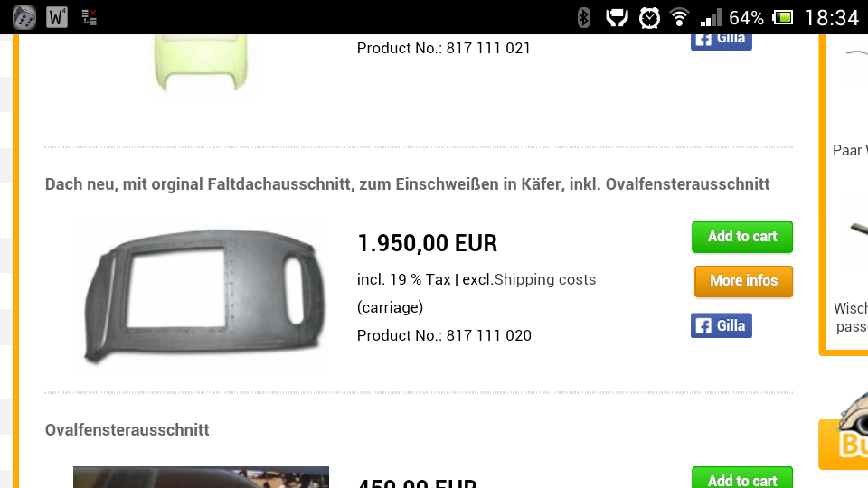Add the Ovalfensterausschnitt item to cart
The image size is (868, 488).
pos(741,477)
